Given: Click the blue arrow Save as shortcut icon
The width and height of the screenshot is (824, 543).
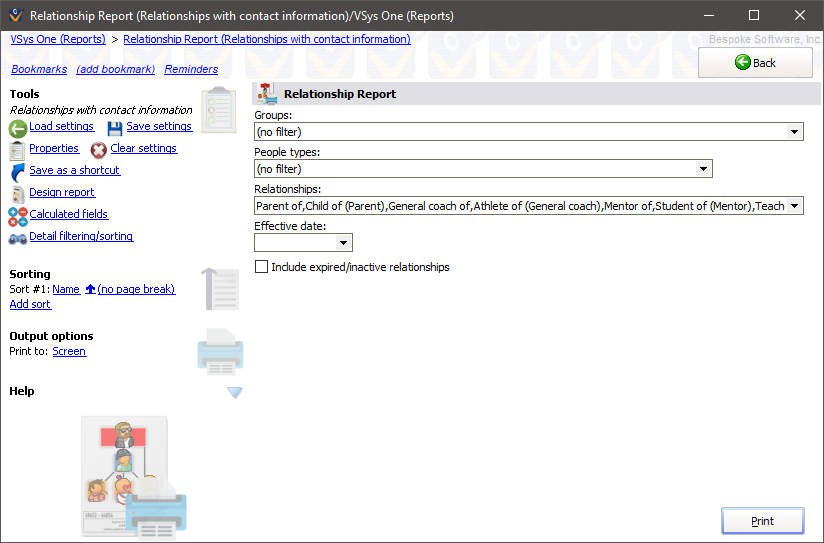Looking at the screenshot, I should click(18, 172).
